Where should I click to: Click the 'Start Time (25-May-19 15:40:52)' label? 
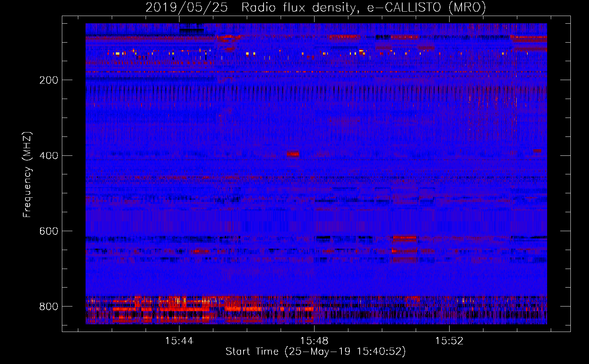coord(316,352)
